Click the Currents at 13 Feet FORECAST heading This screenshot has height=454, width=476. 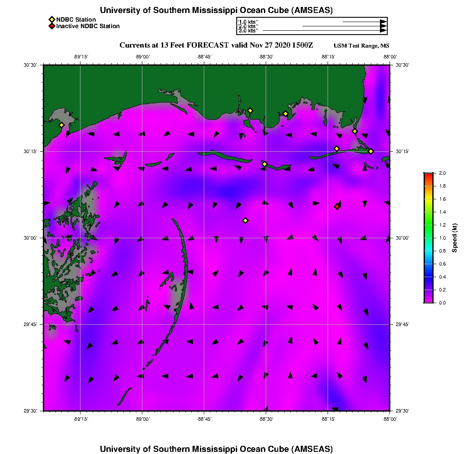216,45
